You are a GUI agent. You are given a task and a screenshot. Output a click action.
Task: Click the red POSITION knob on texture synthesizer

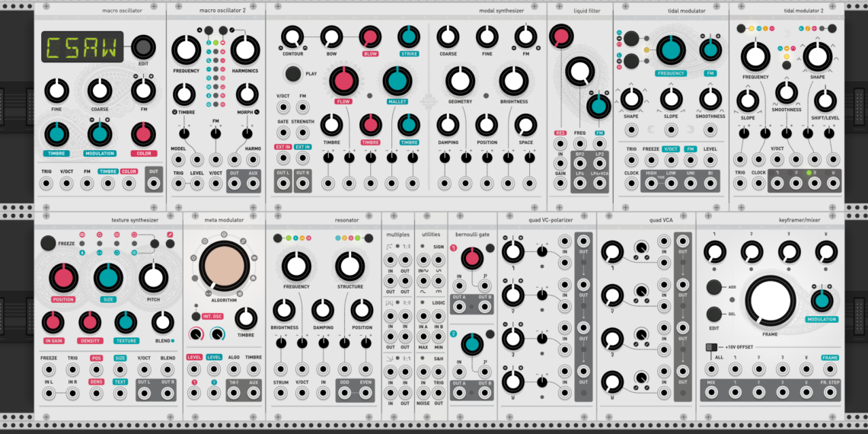[x=63, y=278]
